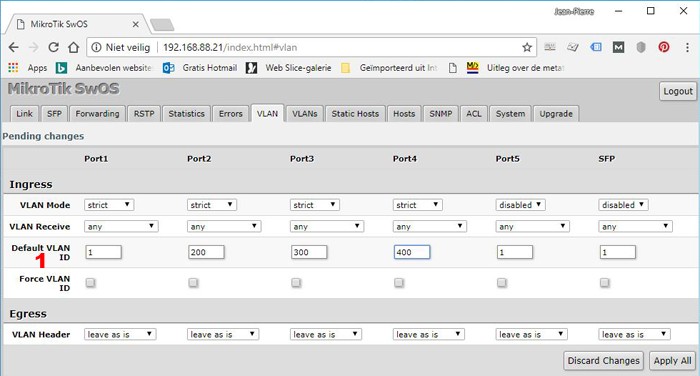Open Port5 VLAN Mode dropdown
This screenshot has height=376, width=700.
(x=521, y=205)
